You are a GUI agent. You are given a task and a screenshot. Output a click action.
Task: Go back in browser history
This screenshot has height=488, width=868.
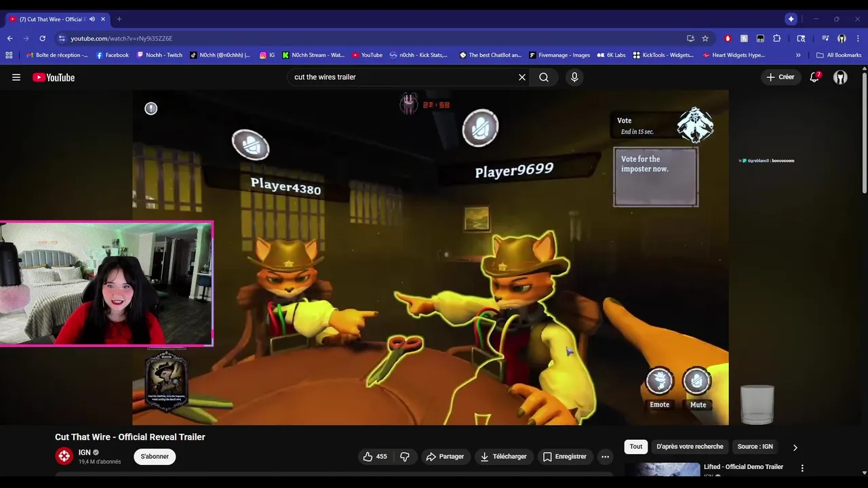click(x=9, y=39)
